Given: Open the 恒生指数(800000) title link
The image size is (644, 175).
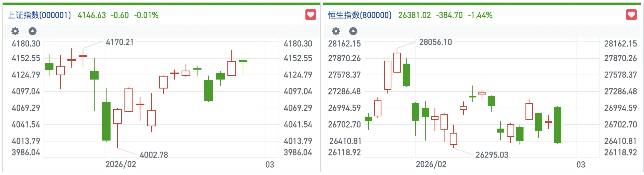Looking at the screenshot, I should [x=360, y=15].
